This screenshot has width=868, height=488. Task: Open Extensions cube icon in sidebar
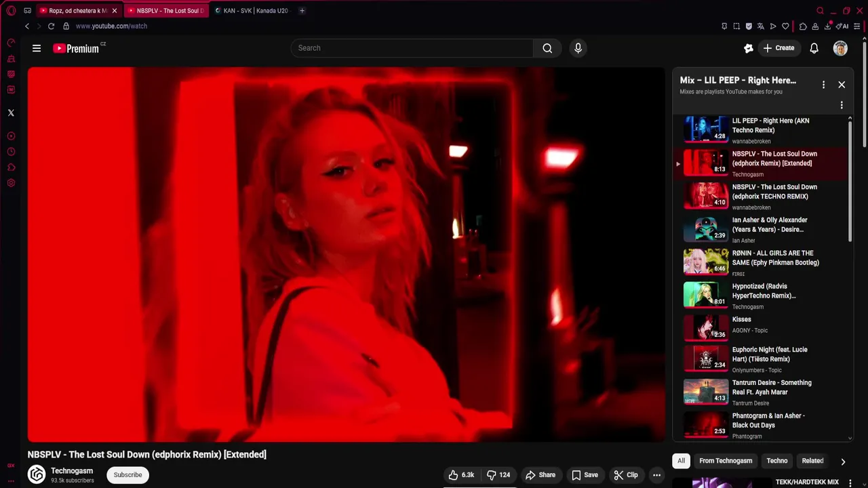coord(11,167)
